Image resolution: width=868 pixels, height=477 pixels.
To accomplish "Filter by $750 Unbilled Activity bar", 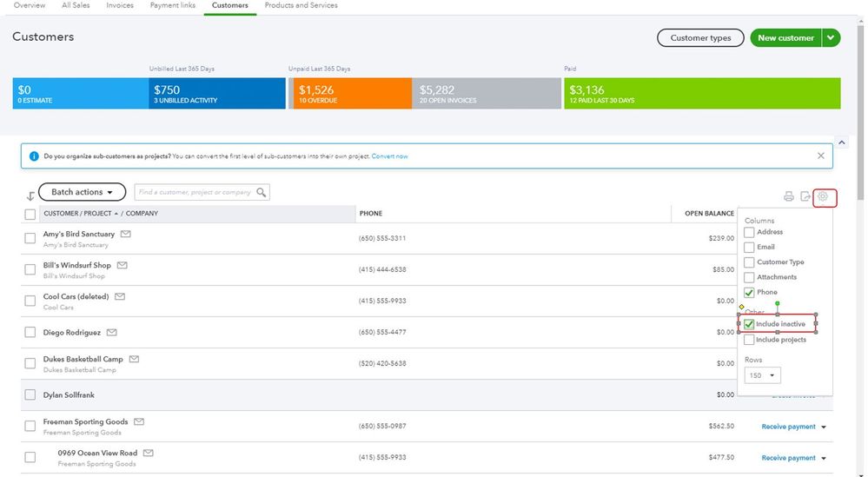I will point(217,93).
